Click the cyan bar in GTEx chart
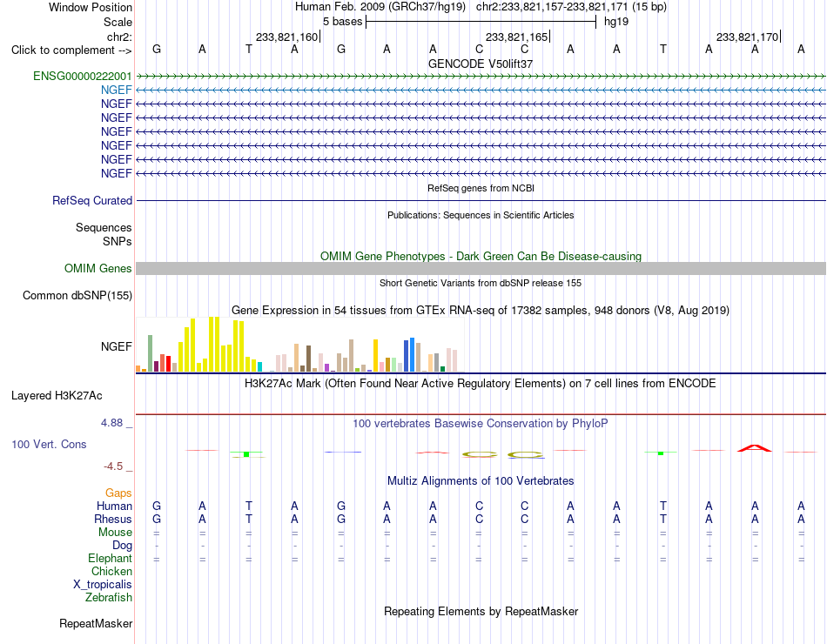Viewport: 827px width, 644px height. pos(259,366)
